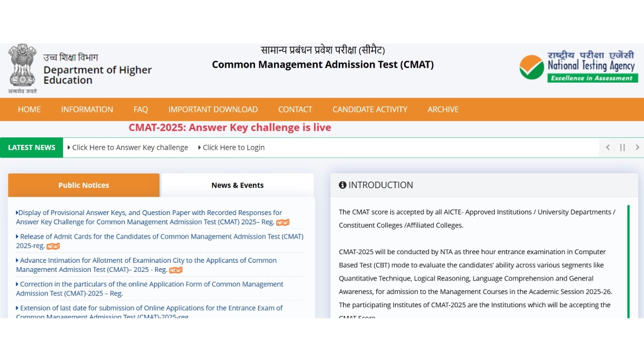Click the NEW icon next to answer key notice
Image resolution: width=644 pixels, height=362 pixels.
click(x=283, y=222)
